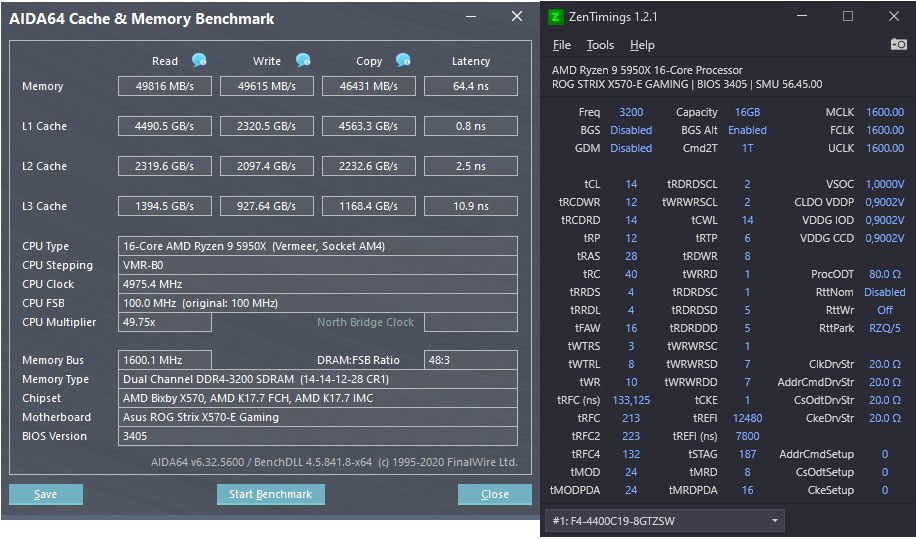This screenshot has height=539, width=916.
Task: Click the Close button in AIDA64
Action: [495, 494]
